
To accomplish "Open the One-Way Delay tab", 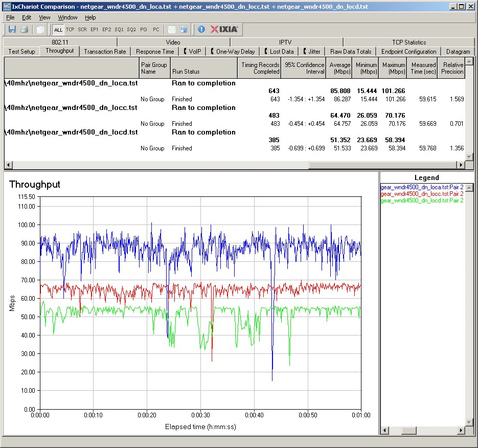I will click(233, 52).
